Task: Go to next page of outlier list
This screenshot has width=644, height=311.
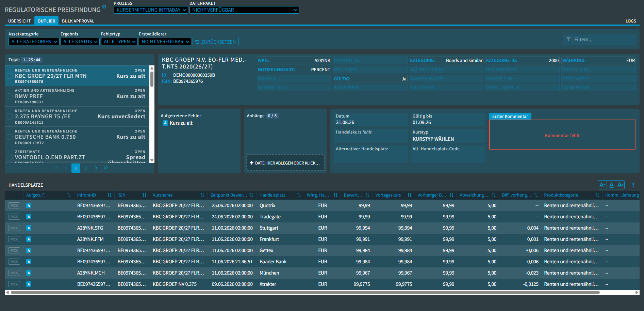Action: click(x=96, y=168)
